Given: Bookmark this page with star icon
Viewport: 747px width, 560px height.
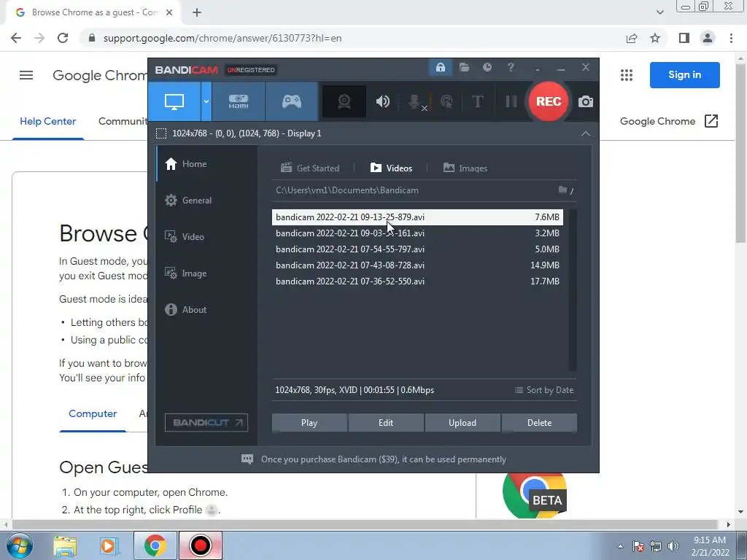Looking at the screenshot, I should coord(655,38).
